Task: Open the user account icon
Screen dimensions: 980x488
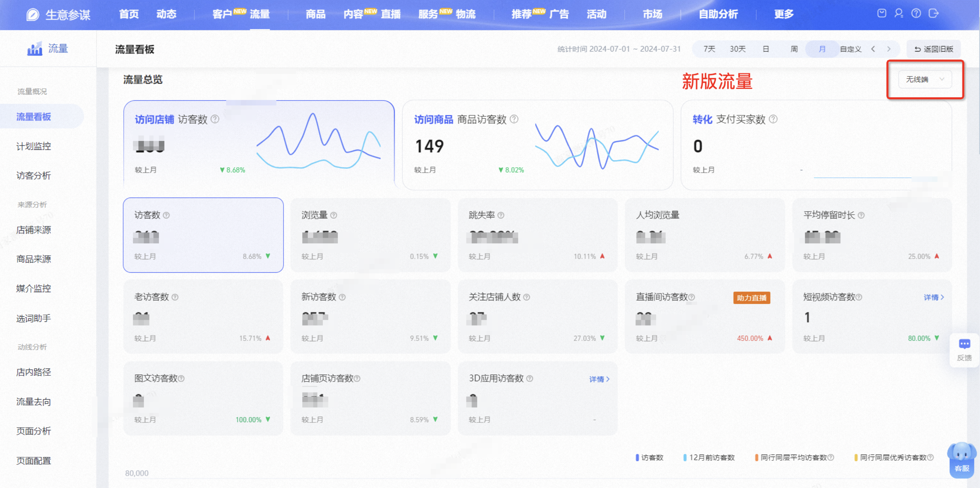Action: [899, 14]
